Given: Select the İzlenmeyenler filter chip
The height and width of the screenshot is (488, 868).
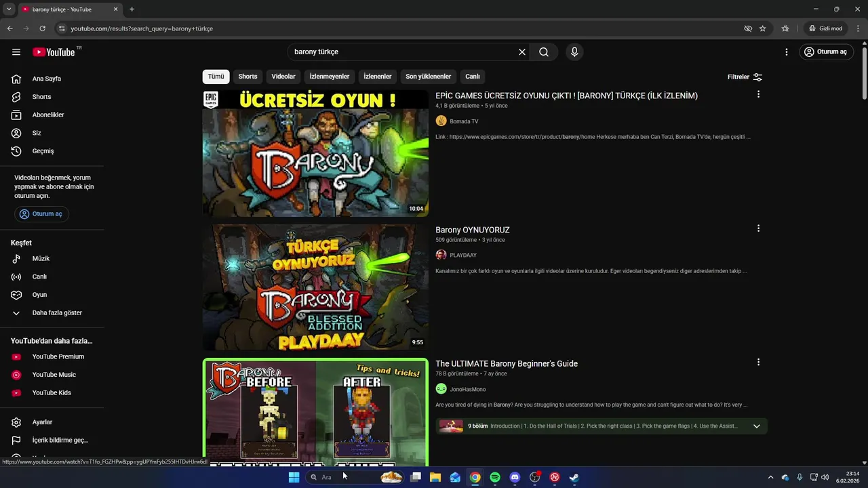Looking at the screenshot, I should tap(330, 77).
